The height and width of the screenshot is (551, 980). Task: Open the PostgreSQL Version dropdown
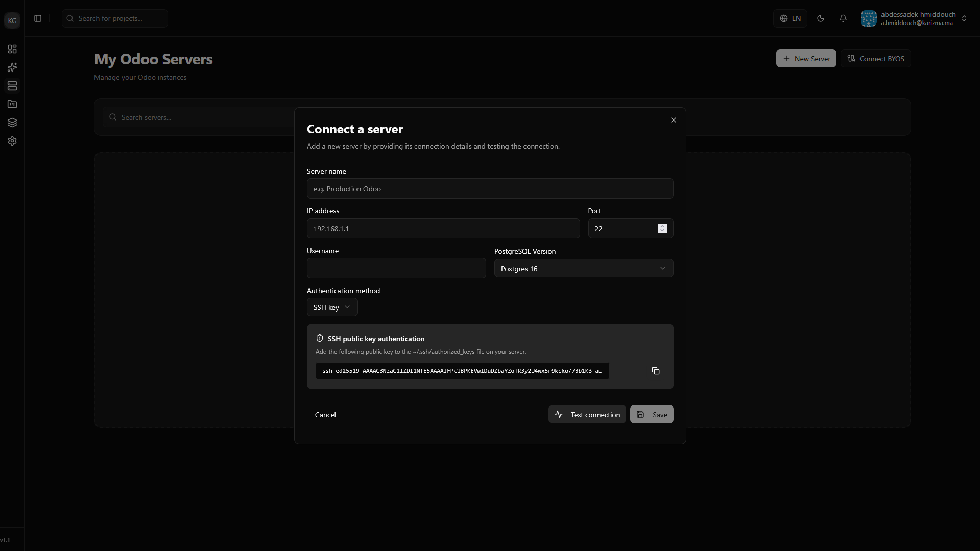click(x=583, y=268)
